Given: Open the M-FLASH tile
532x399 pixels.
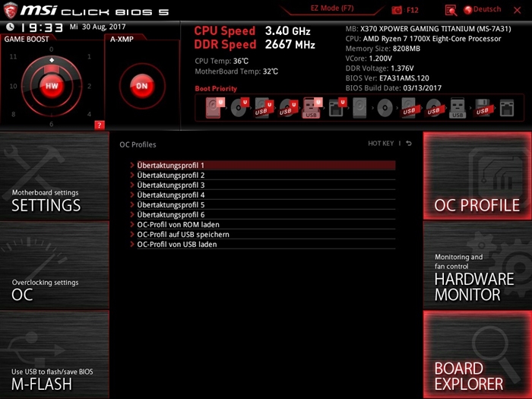Looking at the screenshot, I should click(x=54, y=355).
